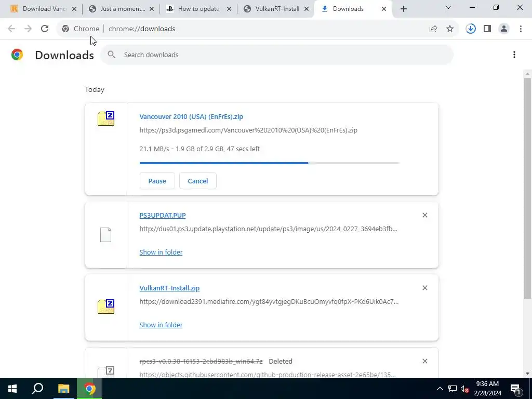Open the notification center icon

515,389
